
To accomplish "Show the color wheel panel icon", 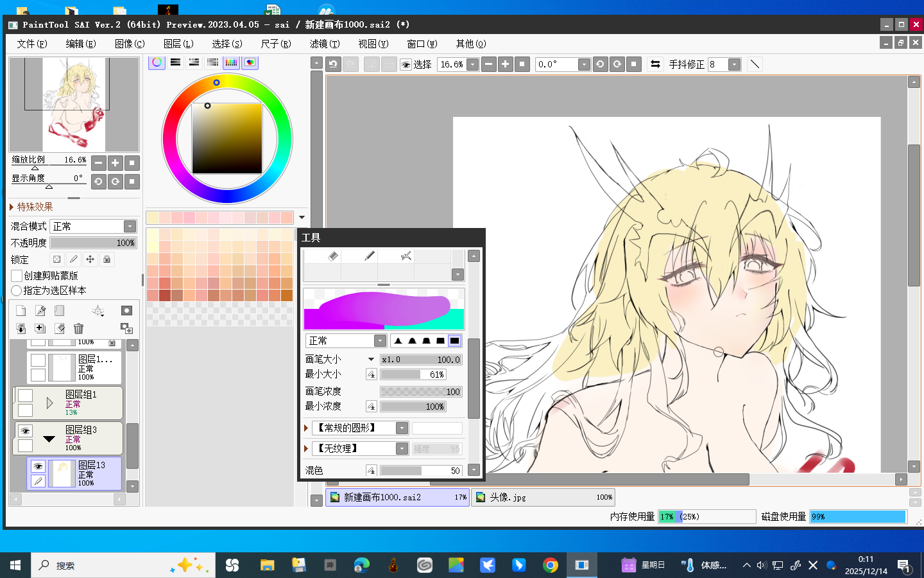I will [157, 62].
